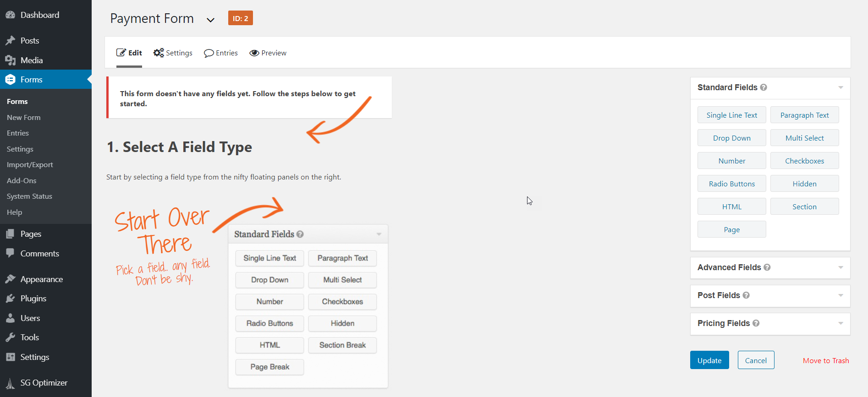Viewport: 868px width, 397px height.
Task: Open Import/Export in the Forms submenu
Action: click(30, 165)
